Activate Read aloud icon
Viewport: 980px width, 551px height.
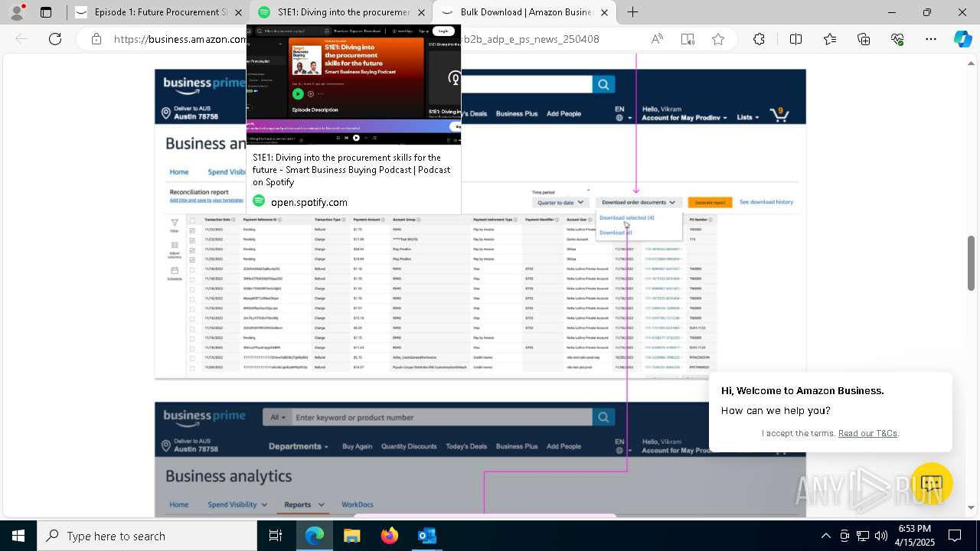click(x=658, y=39)
